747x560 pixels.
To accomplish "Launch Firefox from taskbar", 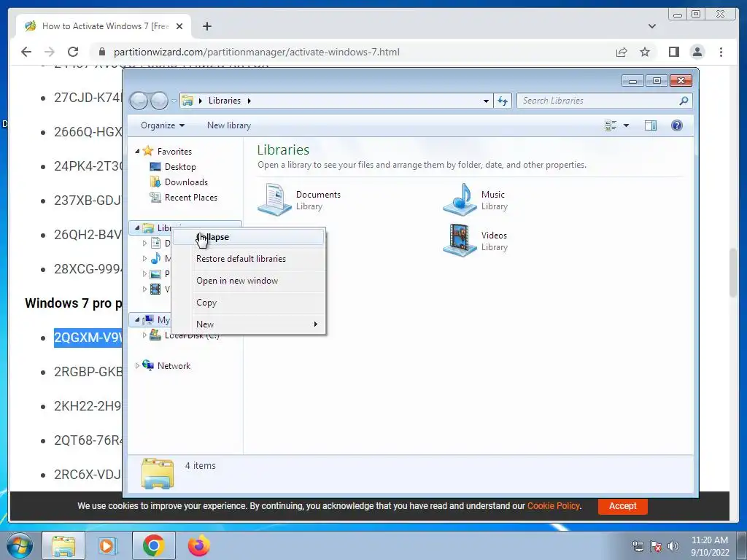I will click(x=198, y=545).
